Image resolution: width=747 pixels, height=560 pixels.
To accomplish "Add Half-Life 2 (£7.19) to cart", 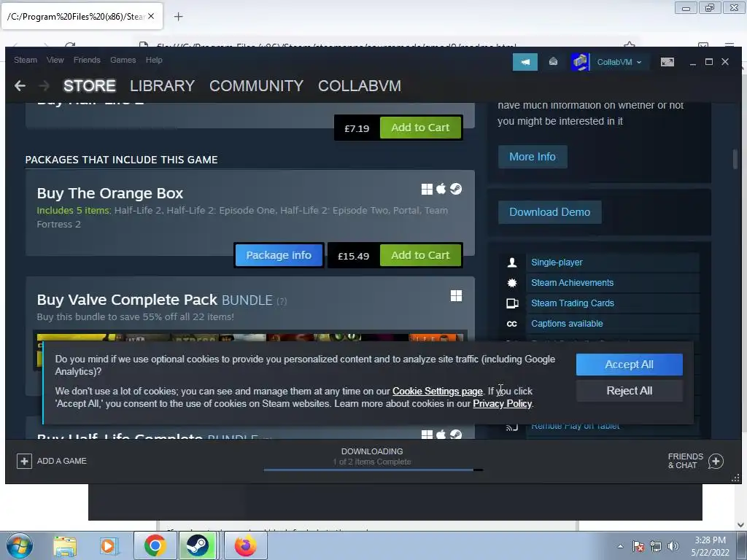I will pyautogui.click(x=420, y=128).
